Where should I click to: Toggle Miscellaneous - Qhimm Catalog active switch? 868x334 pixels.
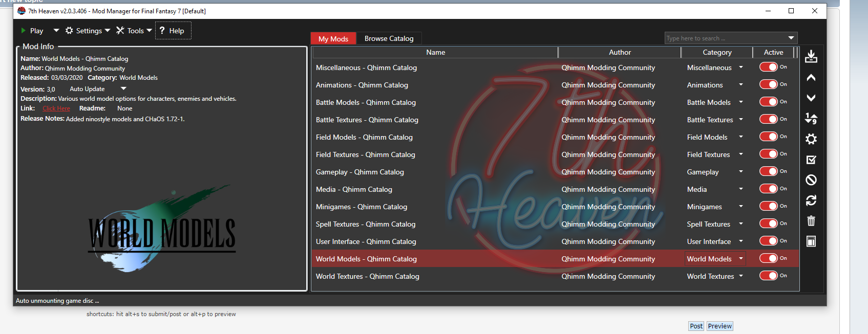(769, 67)
